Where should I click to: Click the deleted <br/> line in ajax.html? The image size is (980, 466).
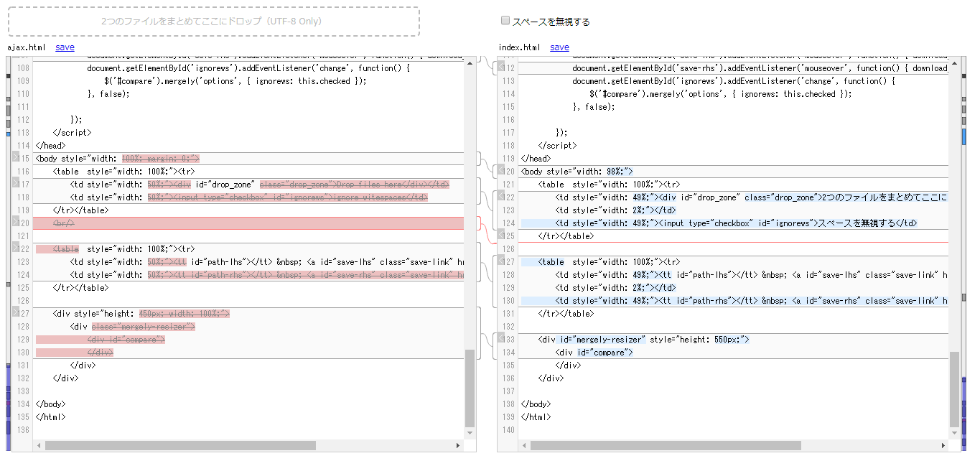pos(248,223)
